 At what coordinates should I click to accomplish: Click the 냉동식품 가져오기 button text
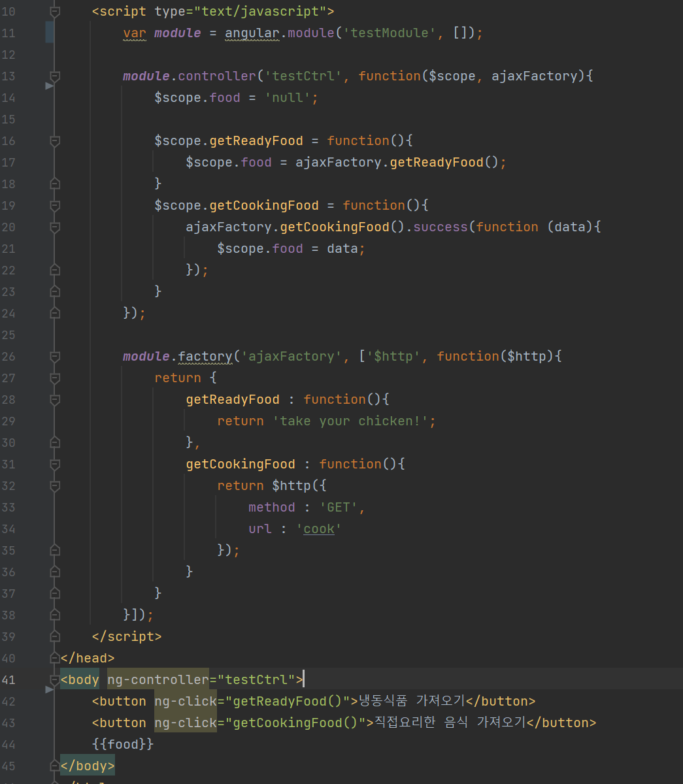pos(412,701)
